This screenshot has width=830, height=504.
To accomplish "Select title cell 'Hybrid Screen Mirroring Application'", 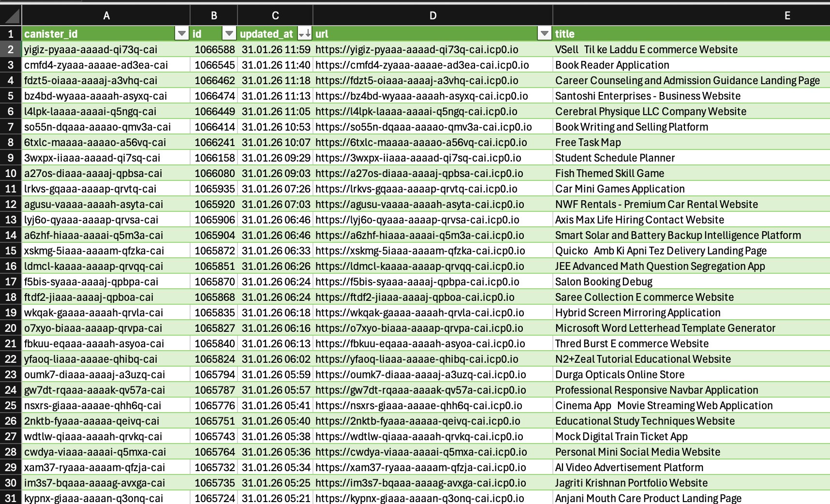I will pos(691,312).
